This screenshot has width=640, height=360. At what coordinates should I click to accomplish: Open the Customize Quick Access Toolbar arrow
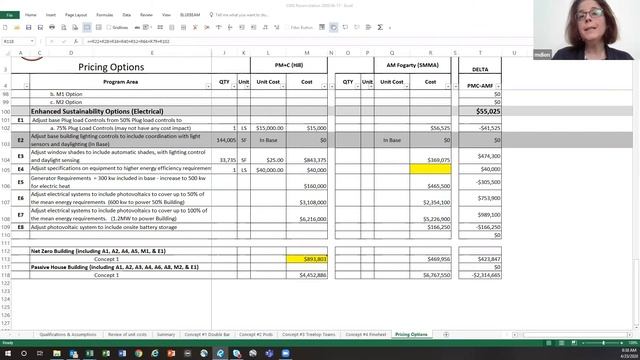(x=390, y=28)
